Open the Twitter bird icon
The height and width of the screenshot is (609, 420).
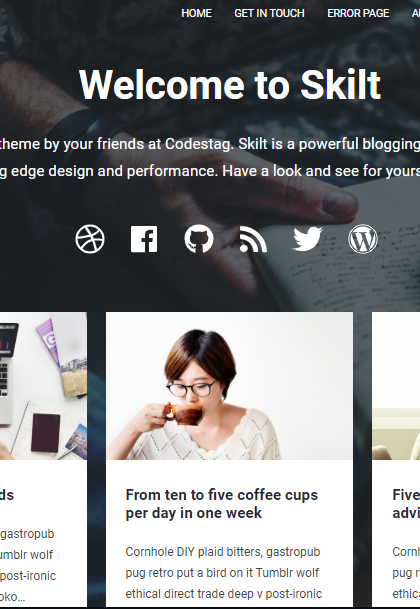[x=307, y=239]
